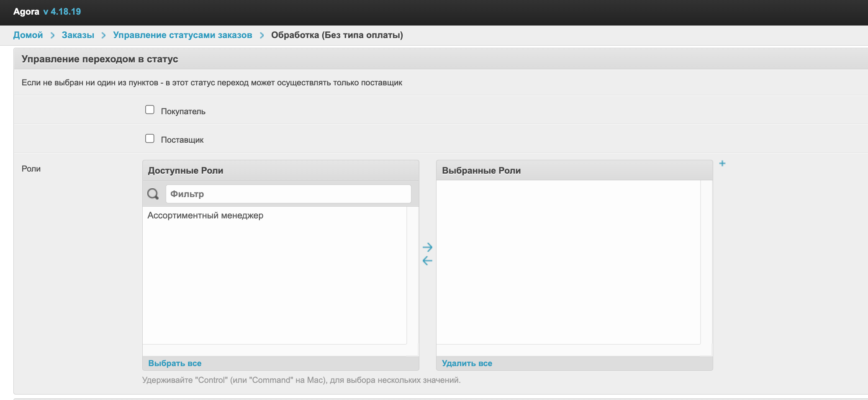Image resolution: width=868 pixels, height=400 pixels.
Task: Click the magnifier icon beside the filter
Action: (x=153, y=194)
